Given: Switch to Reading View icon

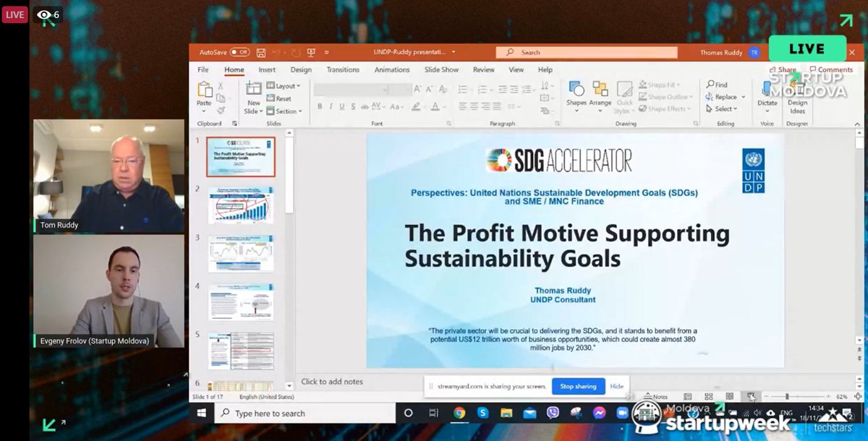Looking at the screenshot, I should coord(730,397).
